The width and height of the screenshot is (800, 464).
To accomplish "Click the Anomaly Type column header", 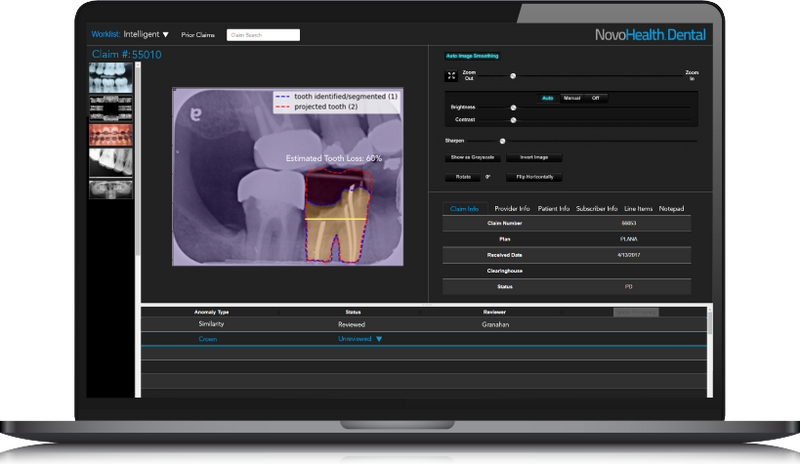I will point(211,312).
